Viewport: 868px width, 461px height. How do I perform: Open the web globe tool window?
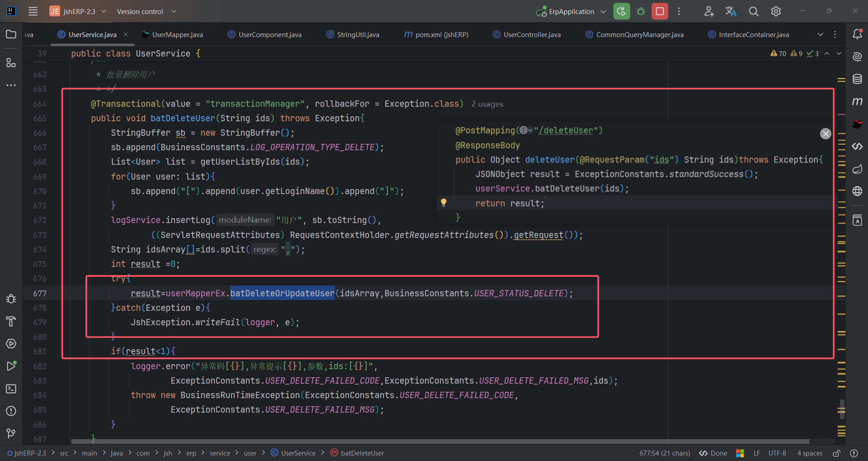857,191
